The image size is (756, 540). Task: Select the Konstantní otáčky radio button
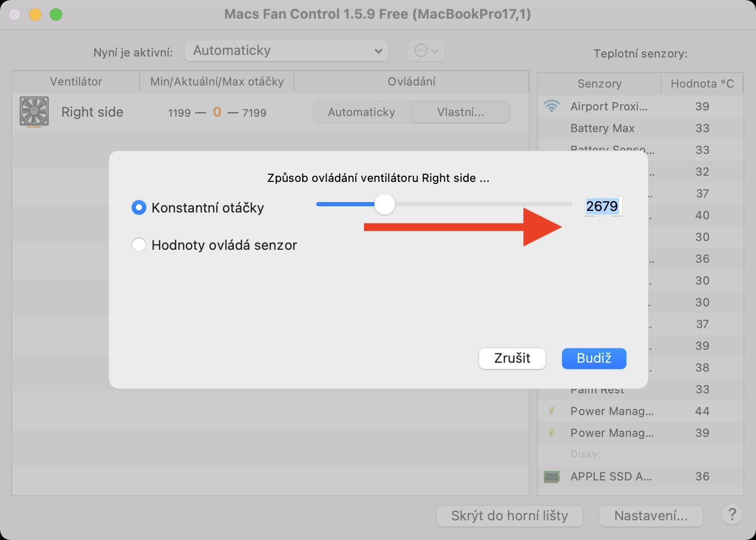(x=139, y=208)
